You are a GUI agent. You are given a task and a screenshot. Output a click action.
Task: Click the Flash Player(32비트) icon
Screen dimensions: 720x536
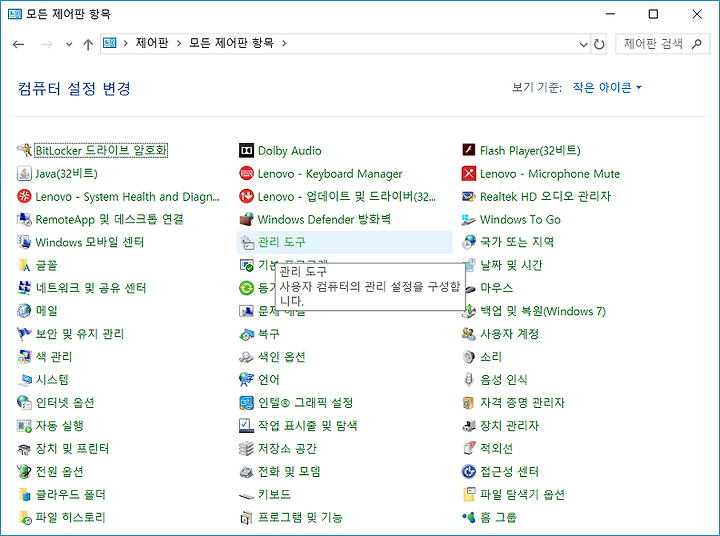tap(468, 150)
